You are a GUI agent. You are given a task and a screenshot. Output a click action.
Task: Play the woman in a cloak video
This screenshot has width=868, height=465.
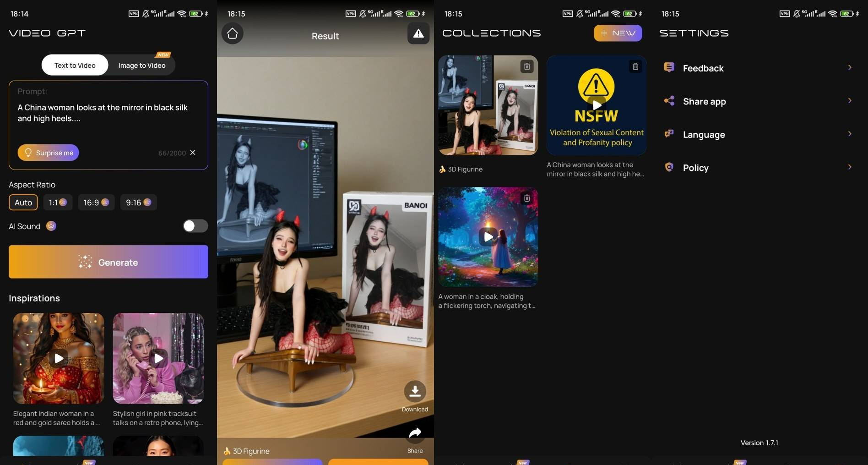[488, 237]
